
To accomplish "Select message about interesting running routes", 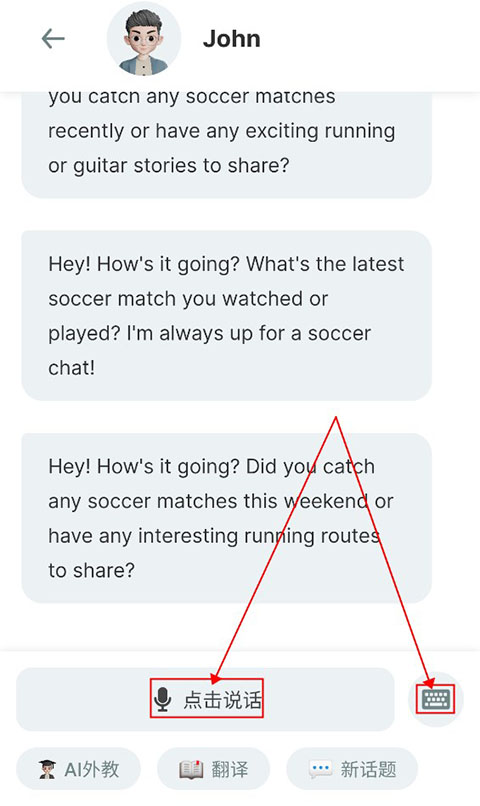I will click(226, 518).
